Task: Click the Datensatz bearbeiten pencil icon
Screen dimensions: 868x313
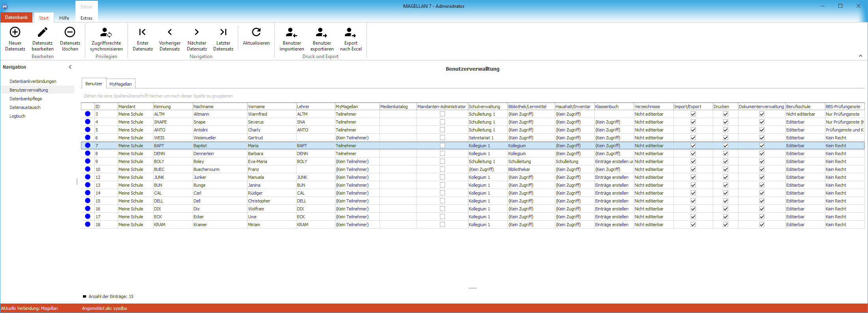Action: (43, 32)
